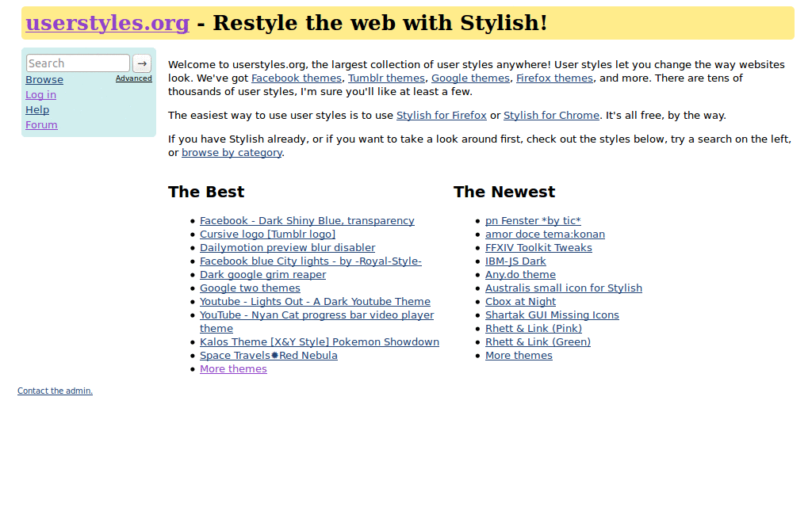Viewport: 812px width, 511px height.
Task: Open Youtube - Lights Out dark theme
Action: click(x=316, y=302)
